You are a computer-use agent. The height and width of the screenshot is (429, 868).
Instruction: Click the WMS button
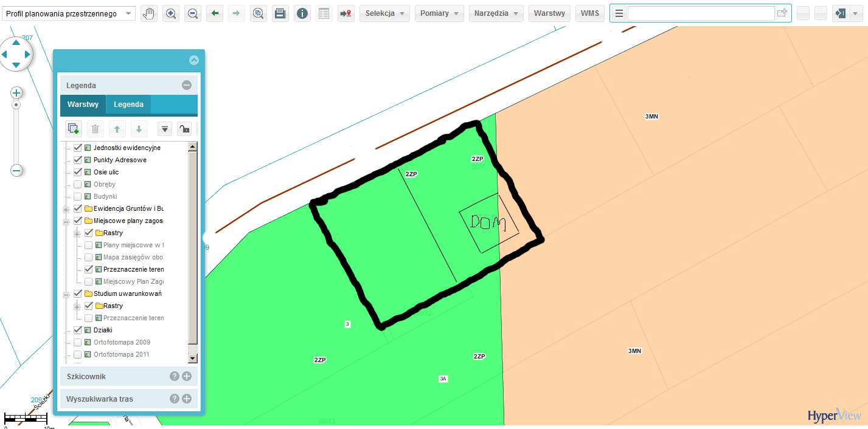pos(589,13)
